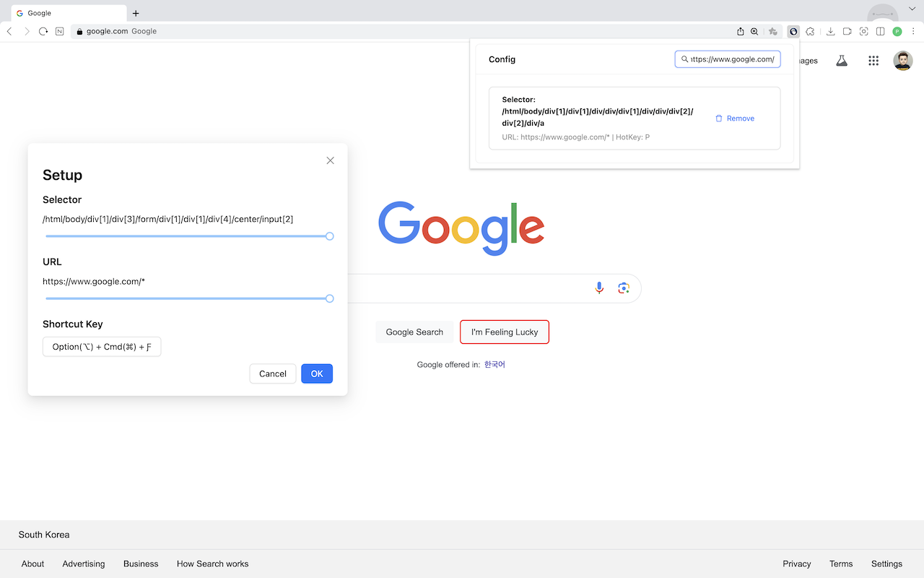The width and height of the screenshot is (924, 578).
Task: Close the Setup dialog with X
Action: pos(330,160)
